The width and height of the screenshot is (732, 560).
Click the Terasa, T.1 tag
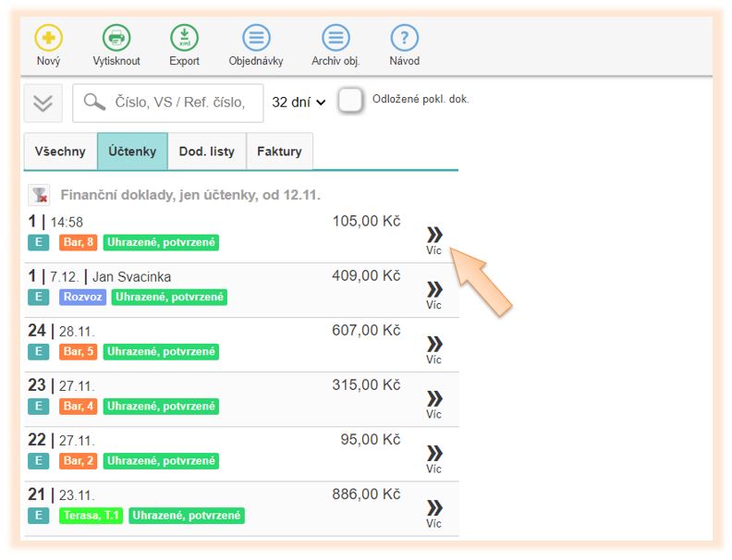point(89,516)
